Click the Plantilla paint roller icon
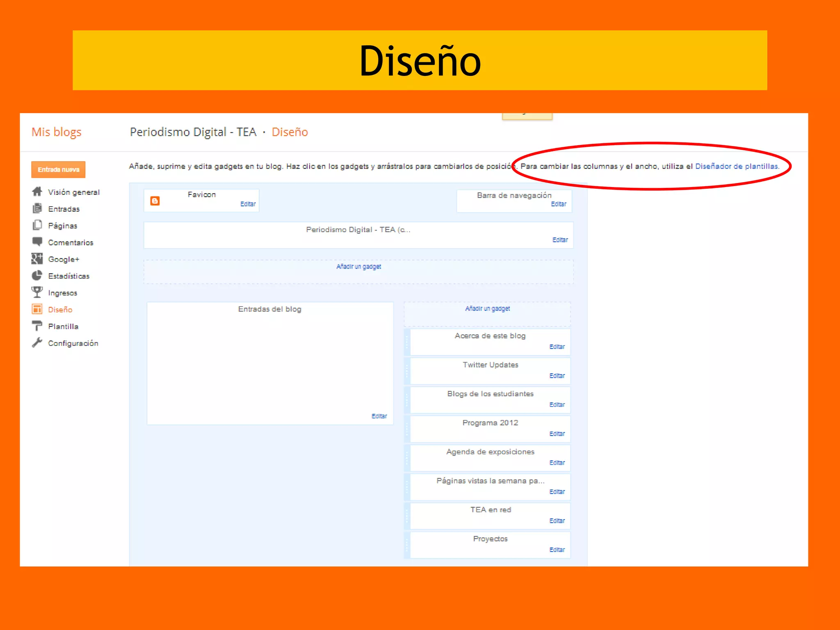The image size is (840, 630). click(37, 326)
